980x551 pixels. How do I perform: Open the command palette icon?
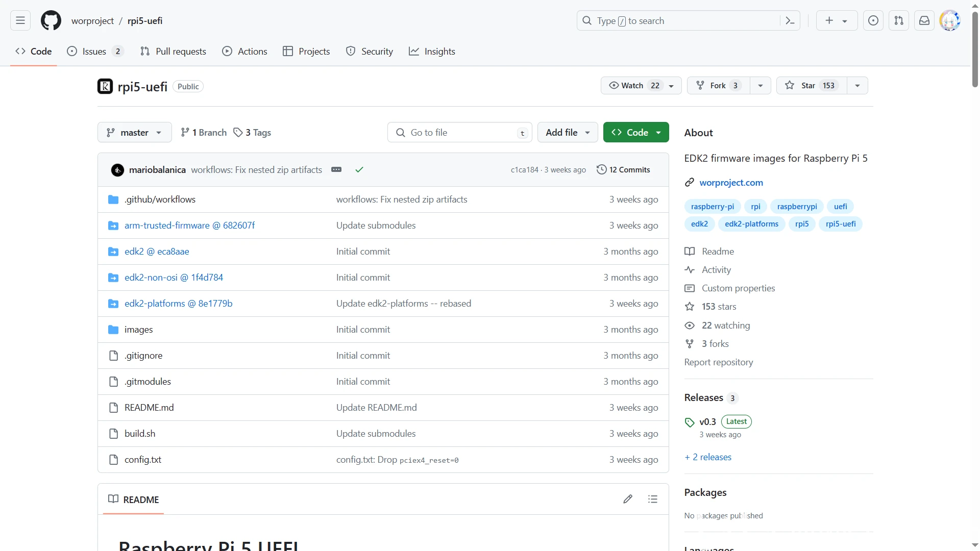[x=790, y=21]
